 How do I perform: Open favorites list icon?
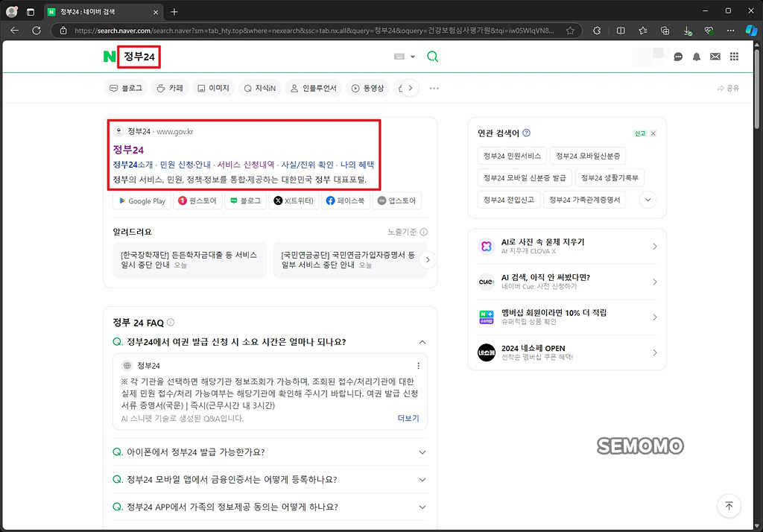point(643,31)
